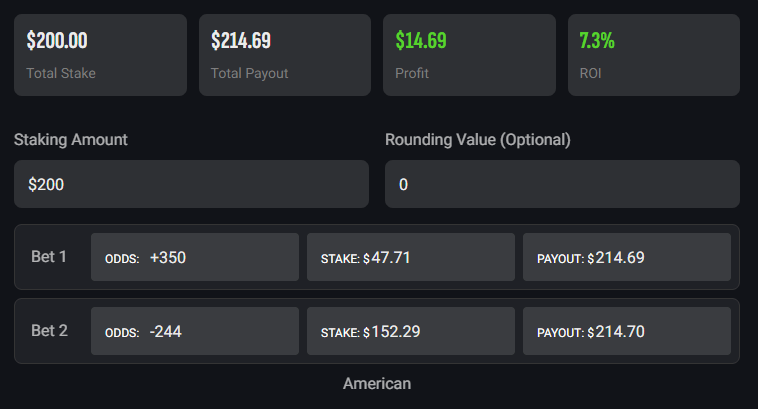Click the "Profit" caption text

pyautogui.click(x=412, y=73)
